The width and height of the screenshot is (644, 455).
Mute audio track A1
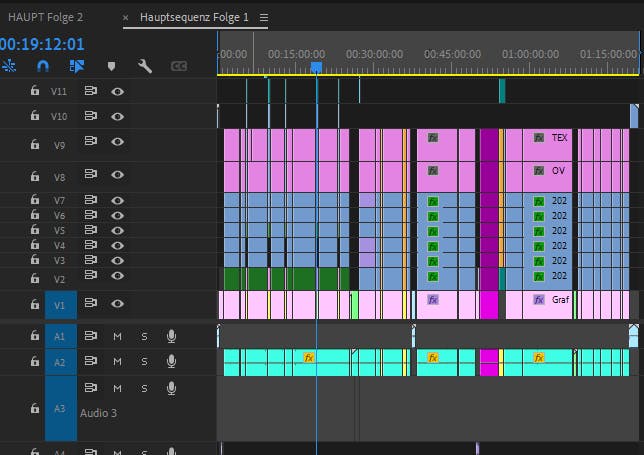click(117, 337)
